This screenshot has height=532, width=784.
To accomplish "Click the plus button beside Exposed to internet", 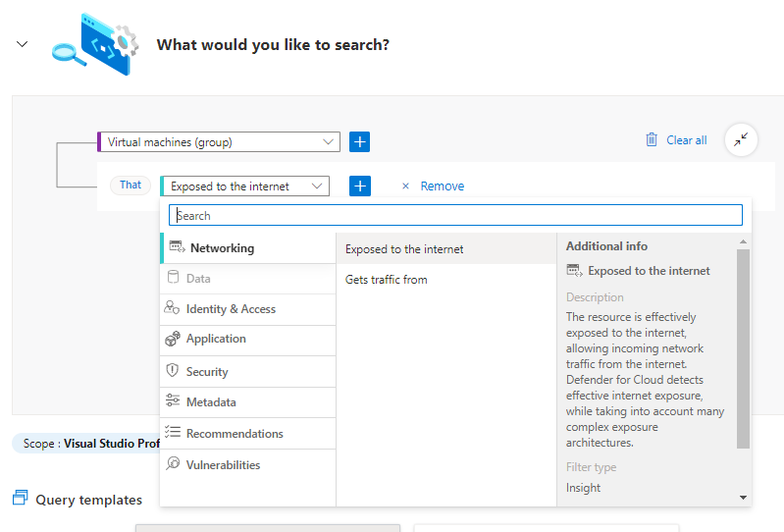I will point(360,186).
